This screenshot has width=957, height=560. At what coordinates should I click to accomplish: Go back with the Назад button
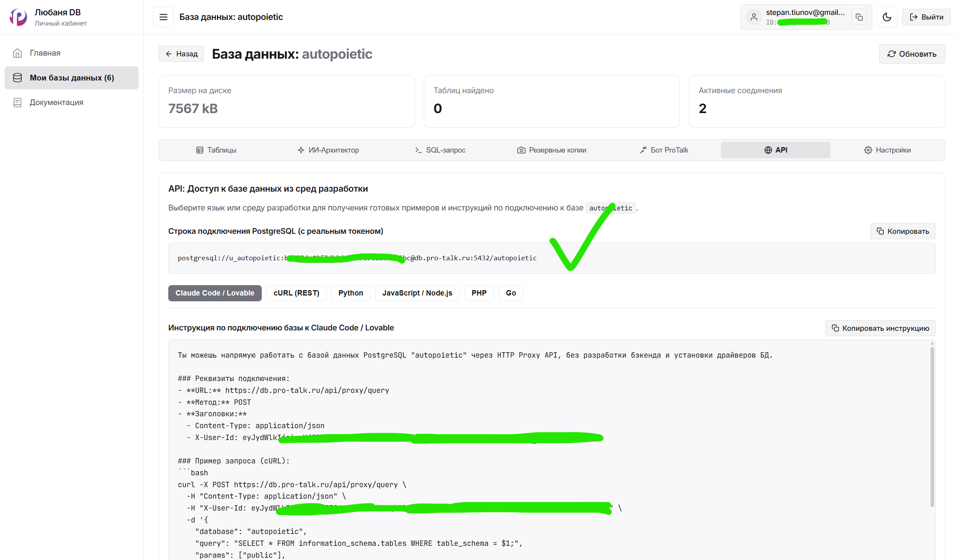pyautogui.click(x=181, y=54)
